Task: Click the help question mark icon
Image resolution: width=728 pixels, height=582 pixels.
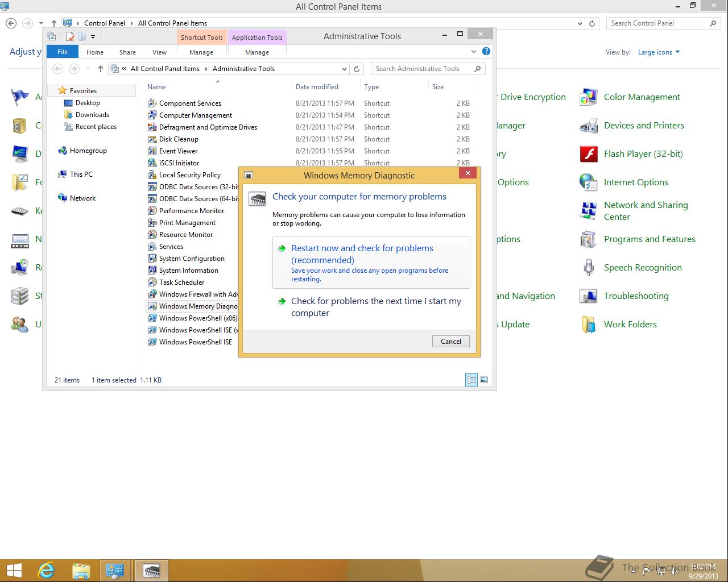Action: click(486, 51)
